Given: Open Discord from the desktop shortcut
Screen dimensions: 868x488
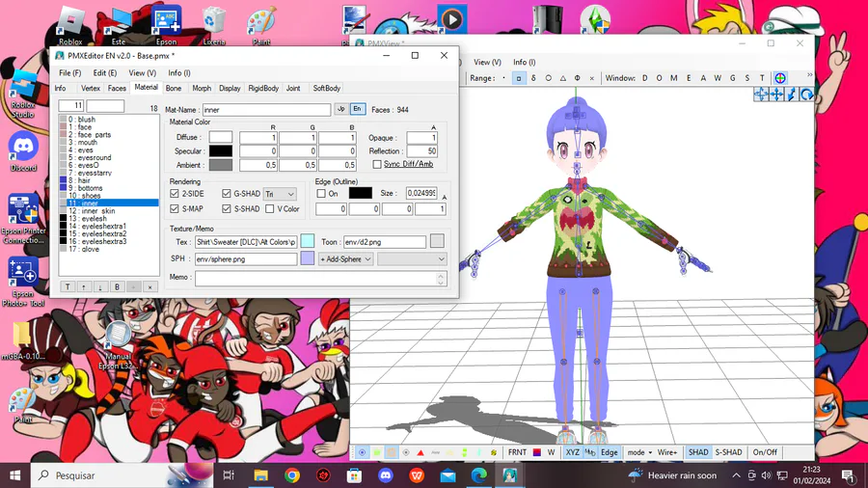Looking at the screenshot, I should tap(23, 152).
